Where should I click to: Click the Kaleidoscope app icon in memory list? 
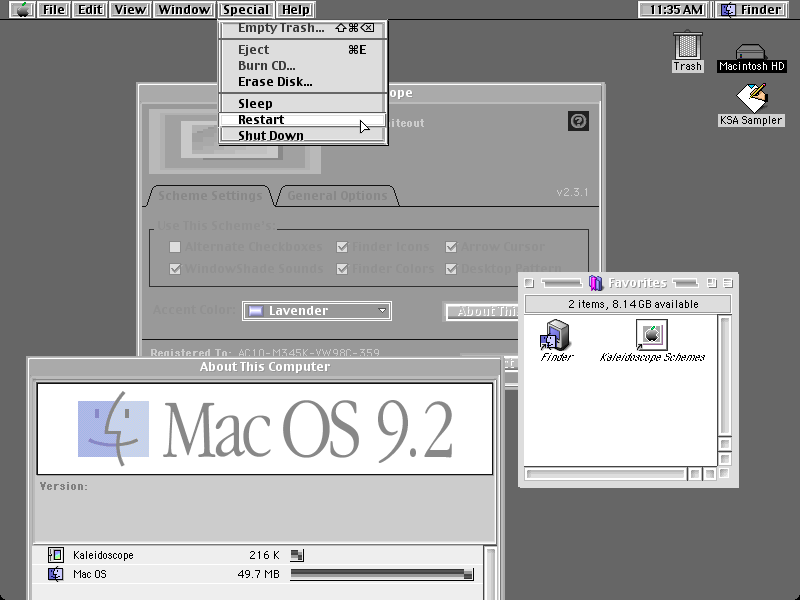(56, 555)
